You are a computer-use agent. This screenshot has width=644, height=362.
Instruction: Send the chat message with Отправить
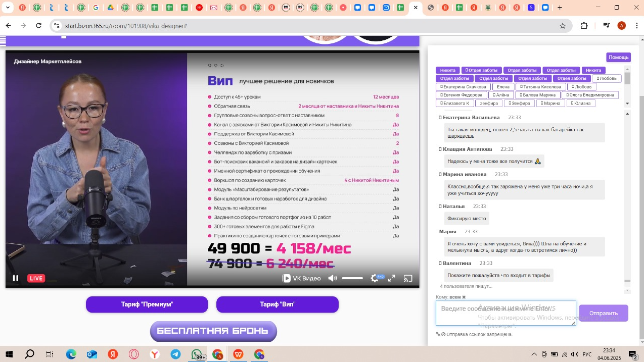click(x=604, y=313)
